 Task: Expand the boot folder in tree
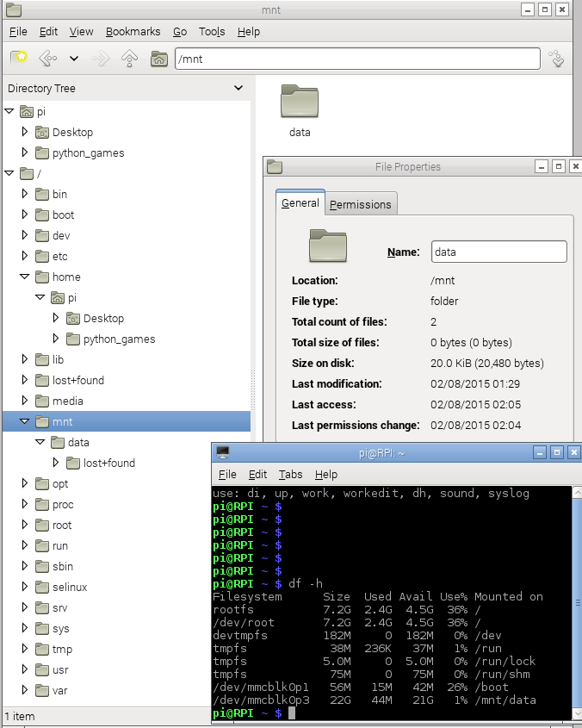coord(25,215)
